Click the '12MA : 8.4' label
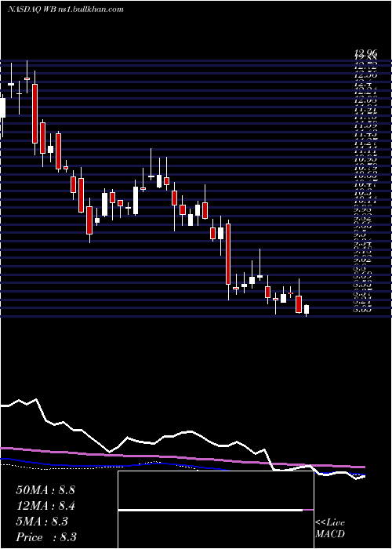The width and height of the screenshot is (392, 549). [x=45, y=506]
